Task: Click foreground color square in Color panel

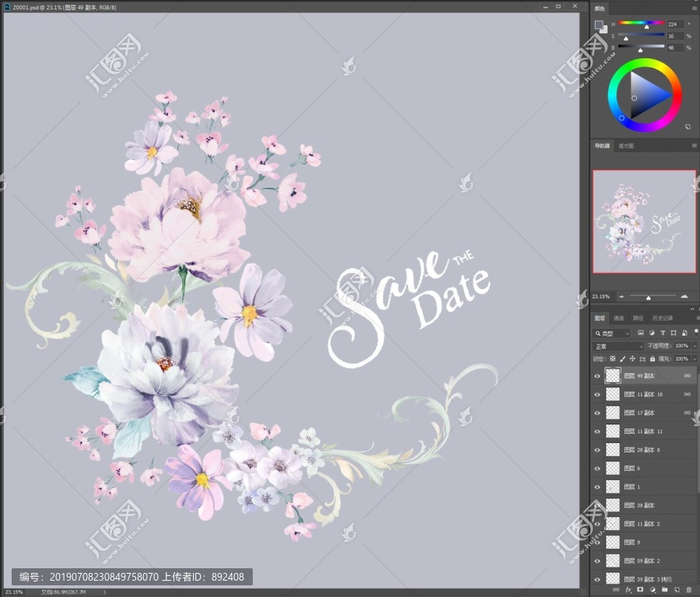Action: [x=599, y=25]
